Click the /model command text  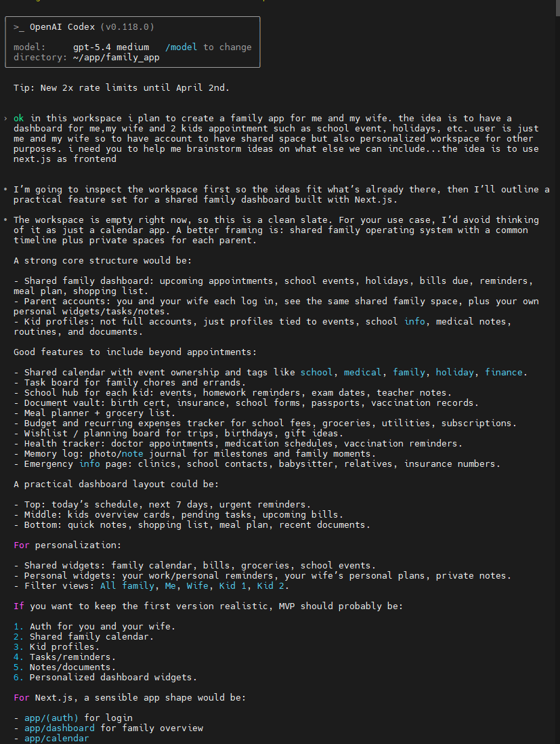181,47
